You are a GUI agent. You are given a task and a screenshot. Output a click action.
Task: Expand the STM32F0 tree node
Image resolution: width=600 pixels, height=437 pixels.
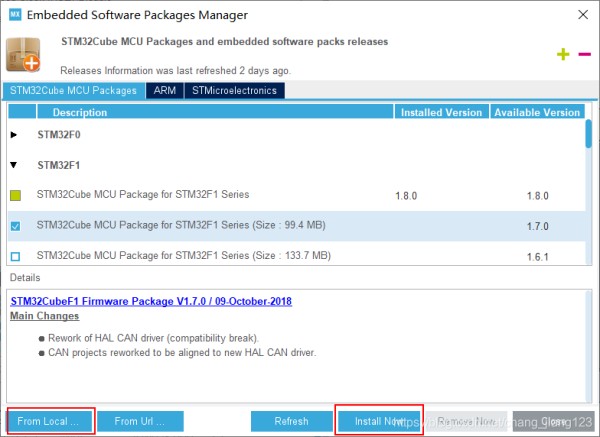pos(14,135)
